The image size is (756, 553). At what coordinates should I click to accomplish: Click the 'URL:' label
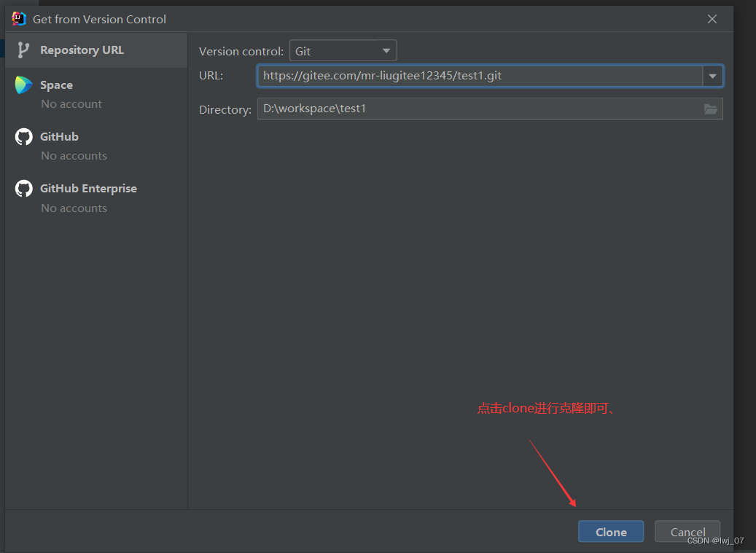pyautogui.click(x=211, y=76)
